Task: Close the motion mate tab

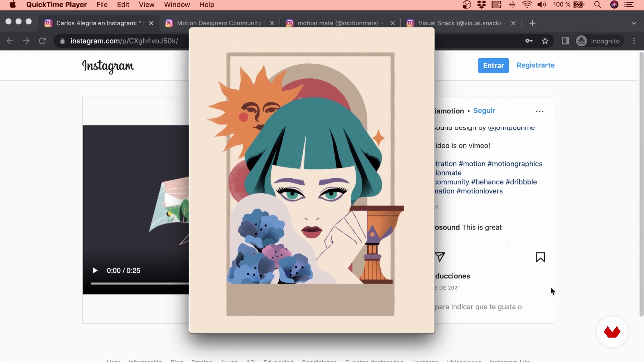Action: [x=393, y=23]
